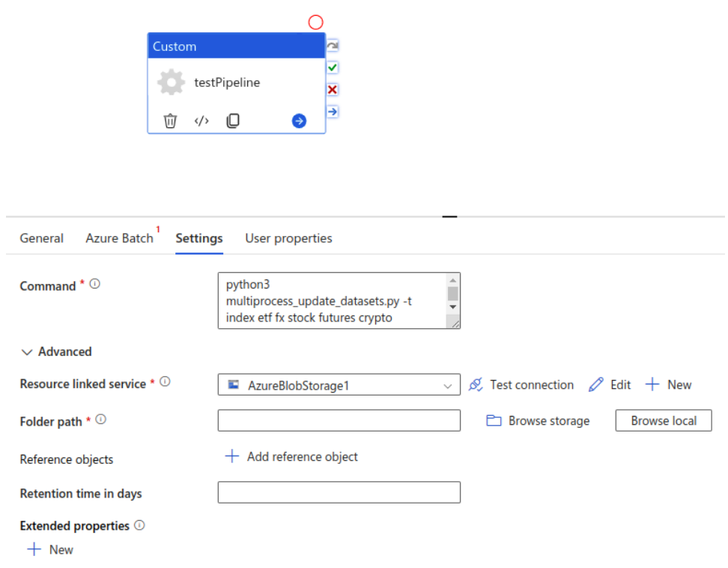Switch to the Azure Batch tab
This screenshot has width=728, height=568.
(x=120, y=238)
